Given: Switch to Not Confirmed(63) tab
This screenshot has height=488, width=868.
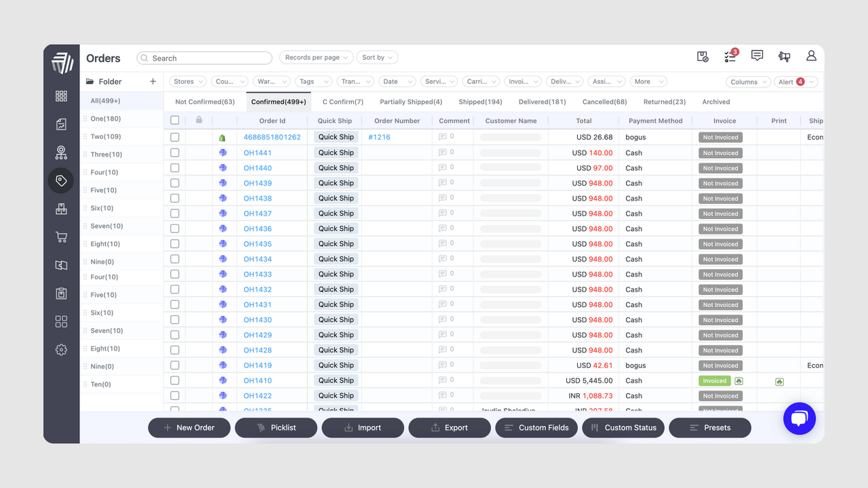Looking at the screenshot, I should 205,102.
